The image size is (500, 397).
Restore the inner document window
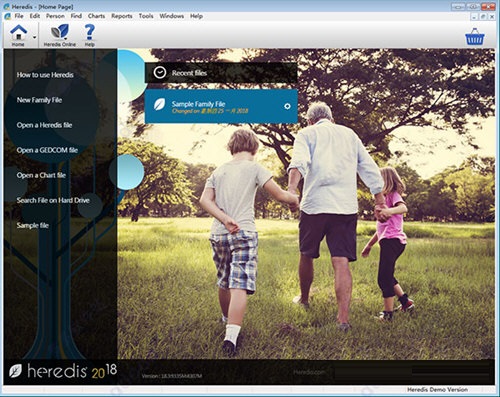(x=484, y=16)
